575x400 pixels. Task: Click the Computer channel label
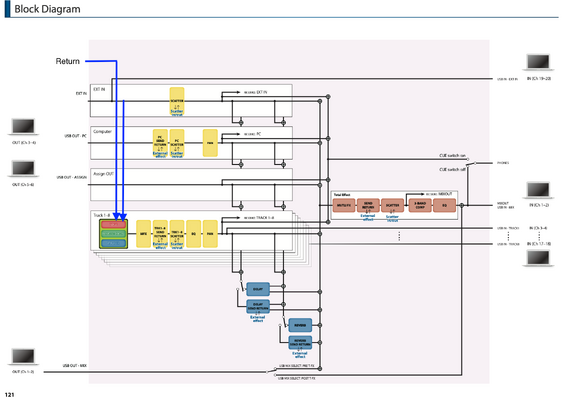pyautogui.click(x=102, y=131)
